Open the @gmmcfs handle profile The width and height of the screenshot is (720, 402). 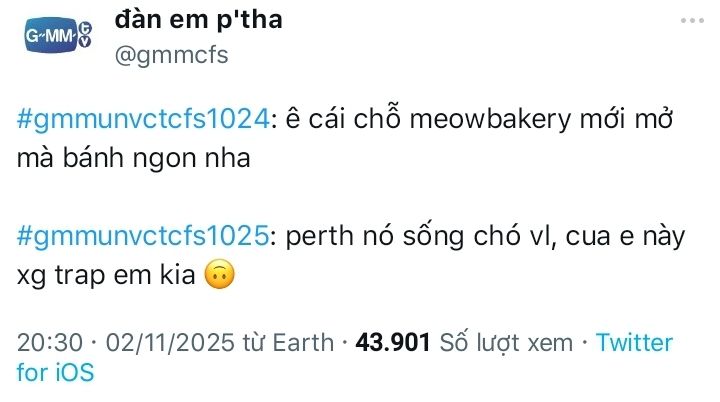coord(172,54)
